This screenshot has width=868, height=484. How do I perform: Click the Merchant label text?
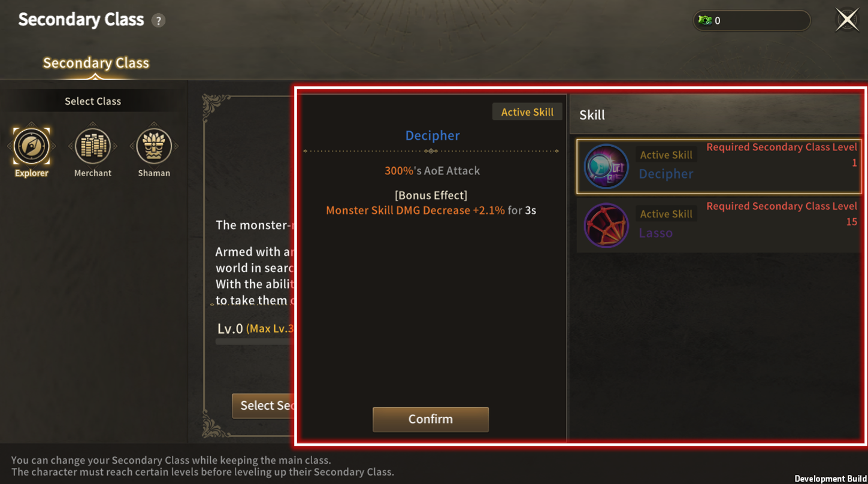click(x=93, y=173)
